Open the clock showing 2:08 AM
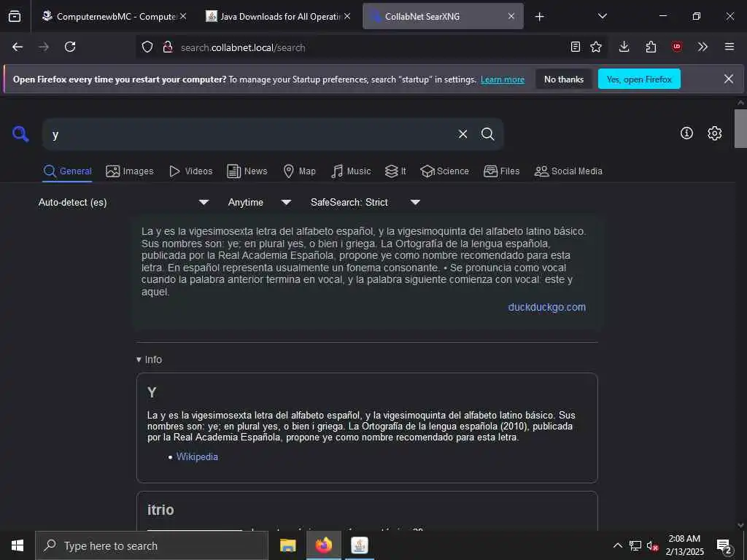Image resolution: width=747 pixels, height=560 pixels. pos(684,545)
